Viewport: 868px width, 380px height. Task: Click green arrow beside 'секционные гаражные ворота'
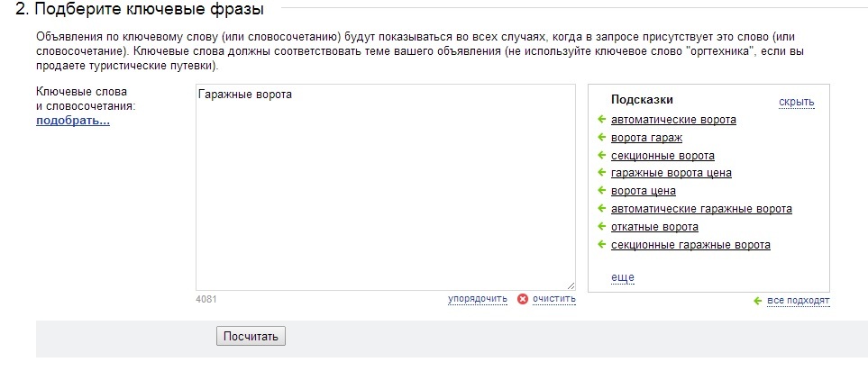(x=602, y=244)
